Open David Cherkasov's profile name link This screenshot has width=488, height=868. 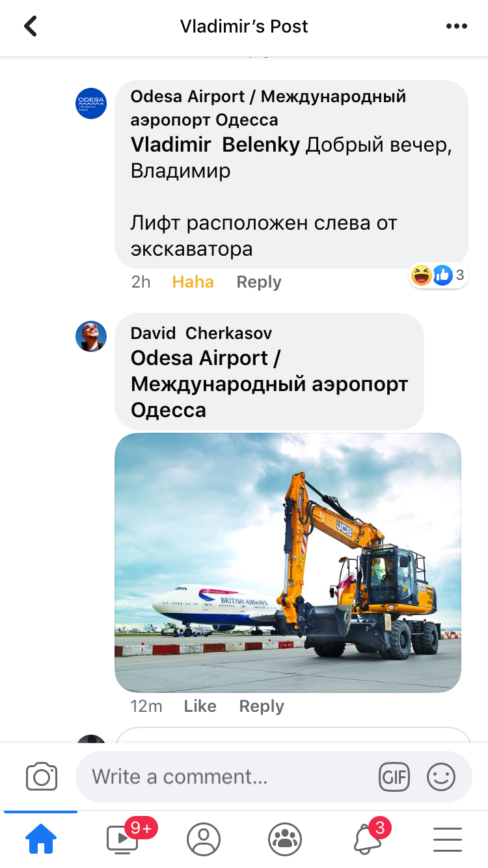(x=201, y=333)
